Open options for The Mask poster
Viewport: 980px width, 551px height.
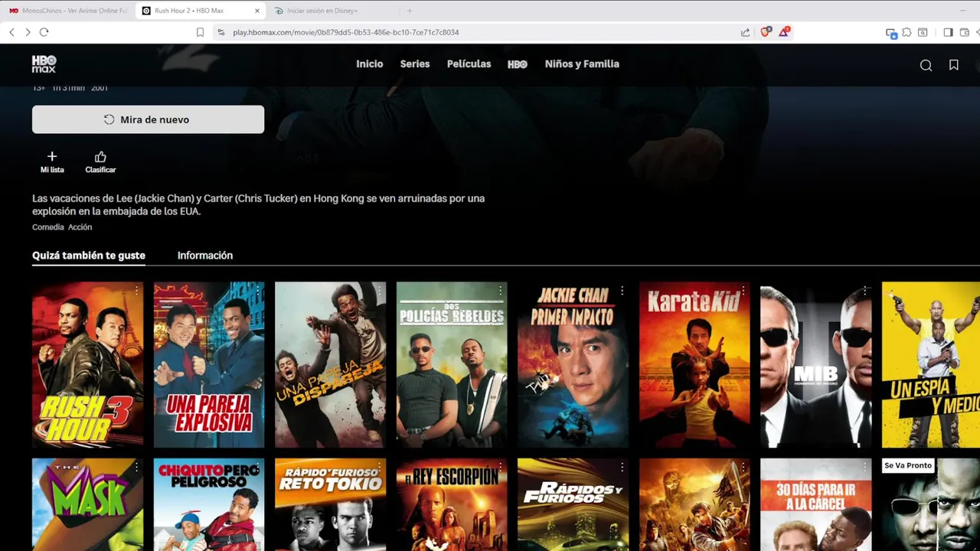(x=136, y=467)
